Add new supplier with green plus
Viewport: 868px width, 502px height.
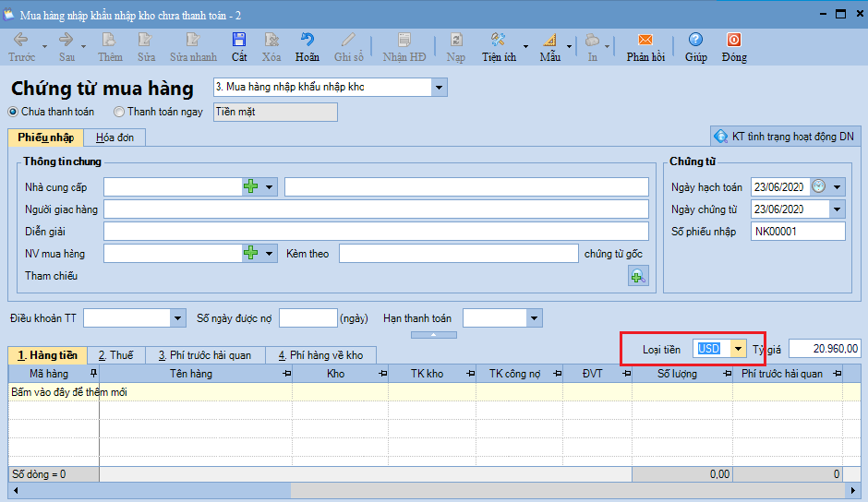click(x=251, y=186)
